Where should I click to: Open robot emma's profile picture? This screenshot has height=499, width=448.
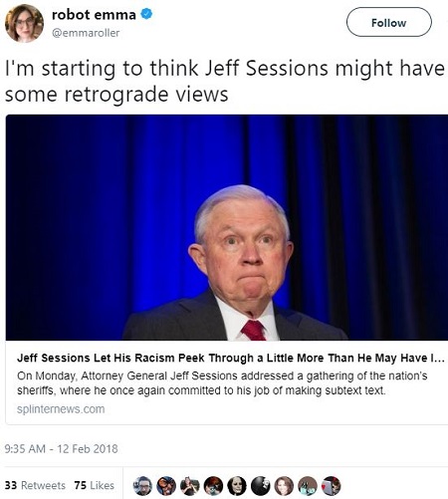pyautogui.click(x=24, y=23)
